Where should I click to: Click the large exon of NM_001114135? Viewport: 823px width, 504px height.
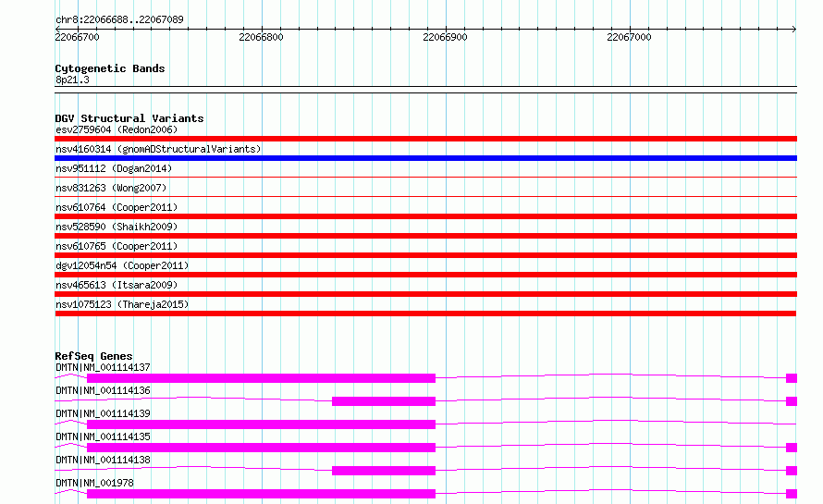click(261, 448)
